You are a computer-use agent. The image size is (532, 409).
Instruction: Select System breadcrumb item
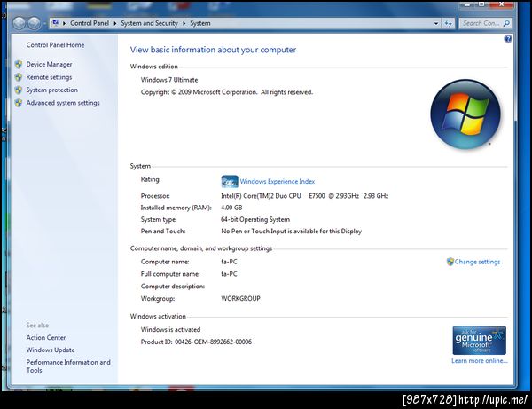pos(200,23)
